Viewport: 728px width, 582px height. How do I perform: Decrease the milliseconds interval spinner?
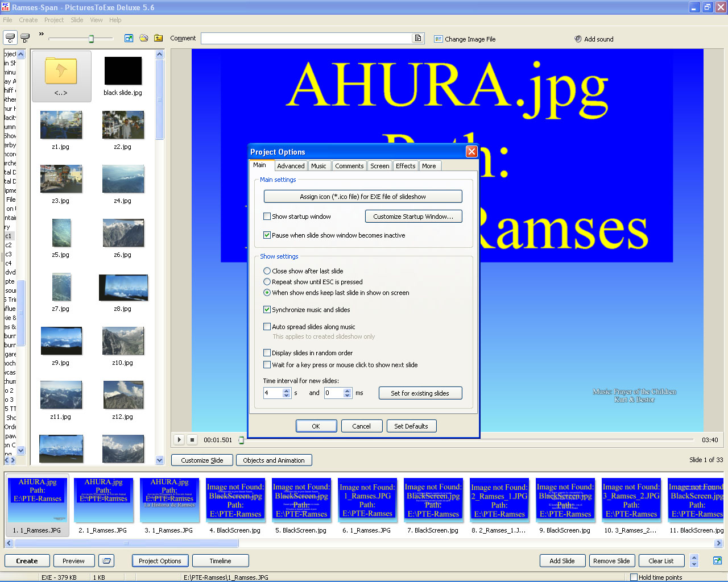pyautogui.click(x=348, y=396)
